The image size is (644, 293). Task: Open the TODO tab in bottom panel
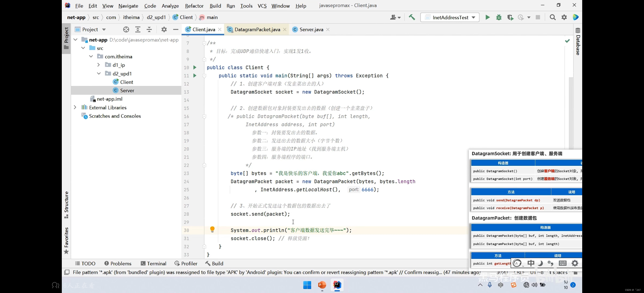85,263
